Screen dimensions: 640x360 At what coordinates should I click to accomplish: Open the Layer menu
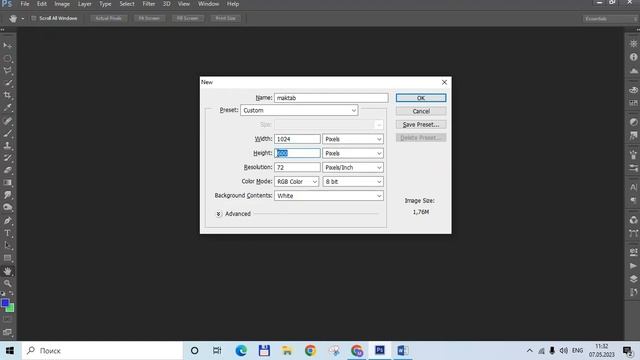(x=84, y=4)
